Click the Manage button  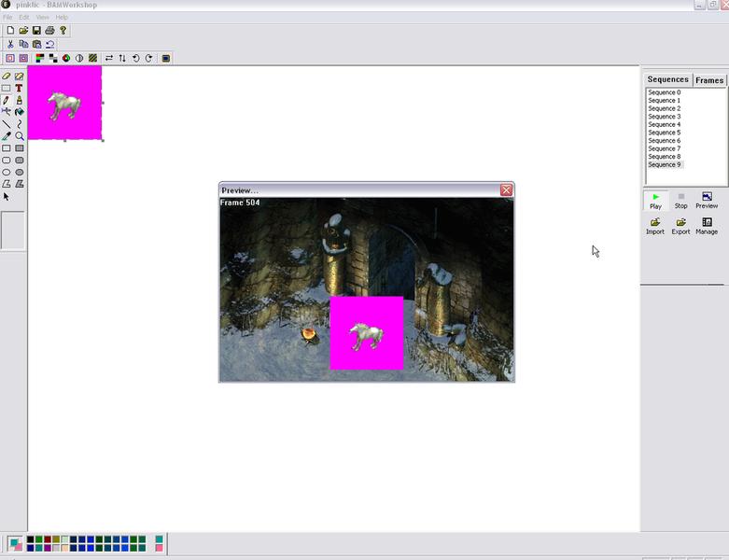tap(707, 227)
